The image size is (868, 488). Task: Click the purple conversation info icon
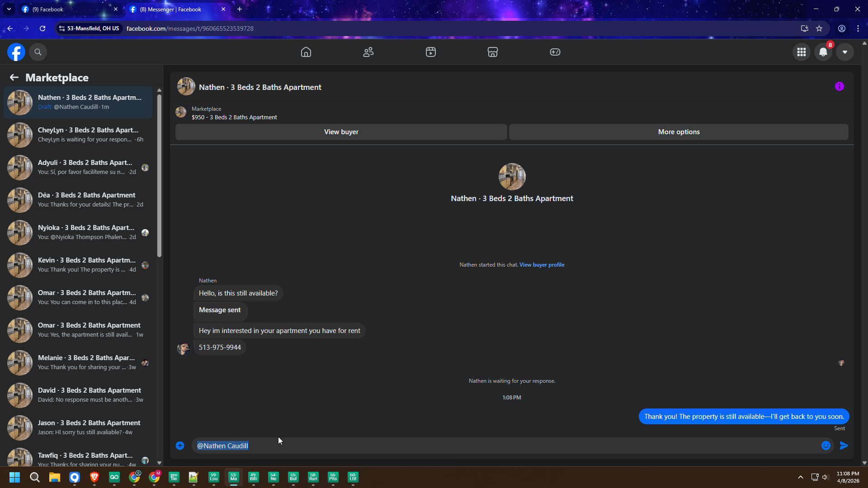tap(840, 86)
